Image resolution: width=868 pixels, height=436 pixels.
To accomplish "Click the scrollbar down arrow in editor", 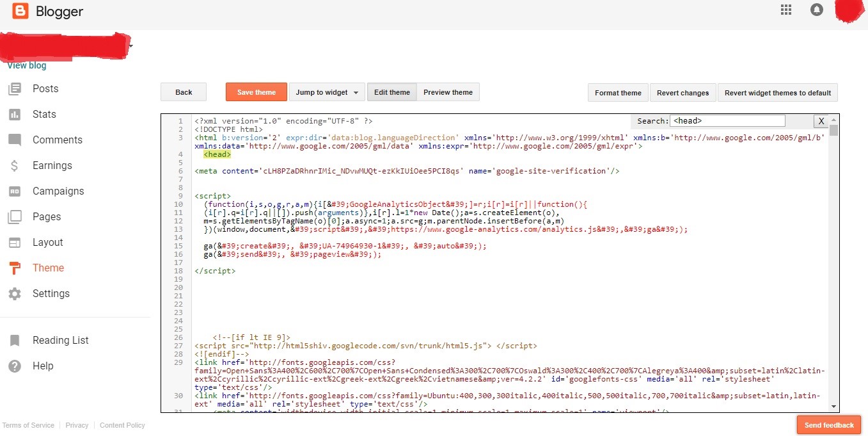I will 833,407.
